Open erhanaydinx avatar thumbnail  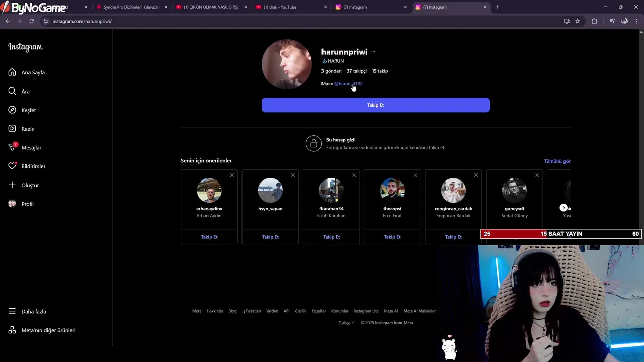[x=209, y=191]
